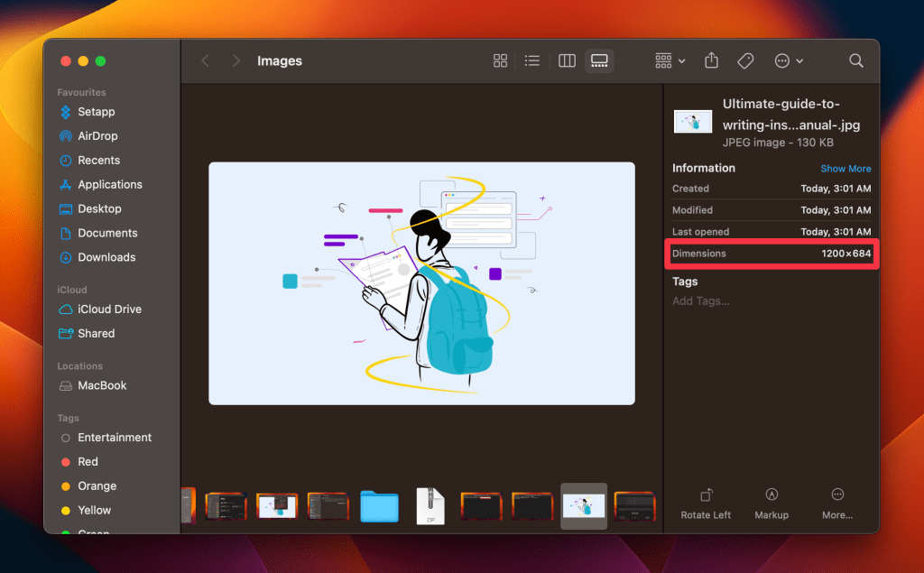Click the Edit Tags icon in toolbar
The width and height of the screenshot is (924, 573).
pos(745,60)
